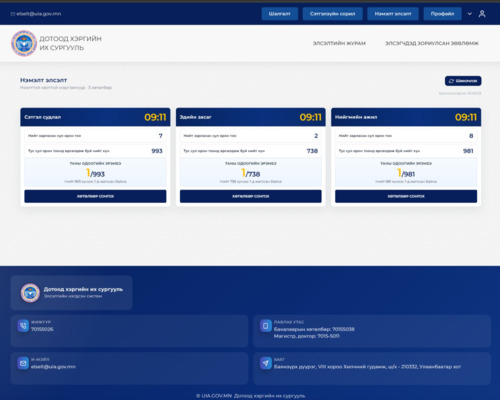
Task: Click the elselt@uia.gov.mn email in top bar
Action: point(36,14)
